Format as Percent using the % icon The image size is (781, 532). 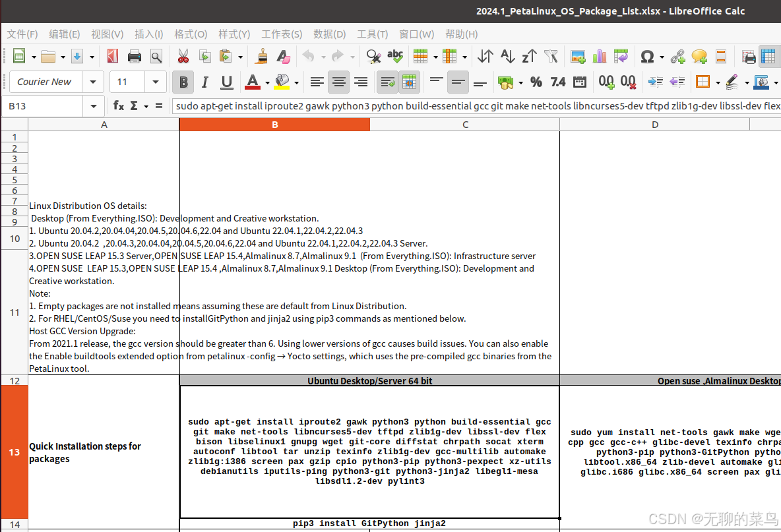pos(536,82)
